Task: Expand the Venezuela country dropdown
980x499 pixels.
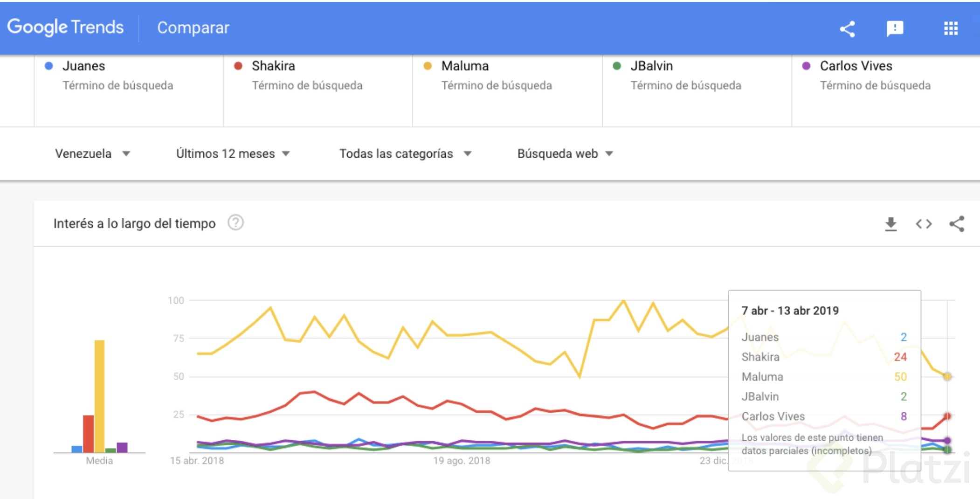Action: (x=92, y=153)
